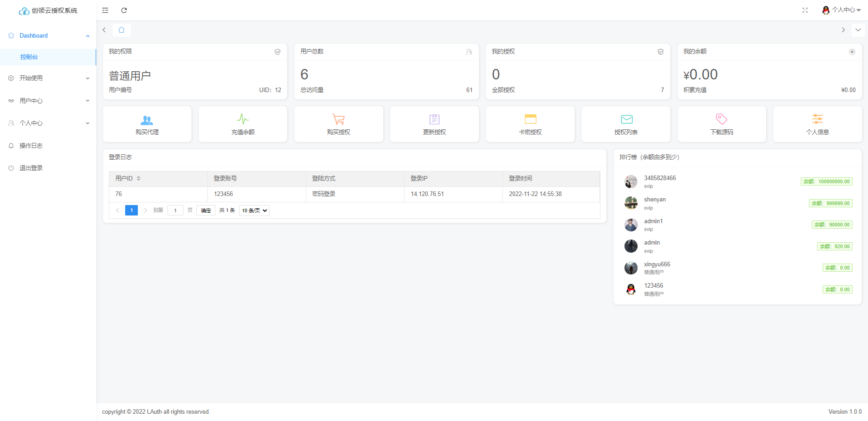Open 授权列表 envelope icon
The image size is (868, 421).
tap(626, 119)
